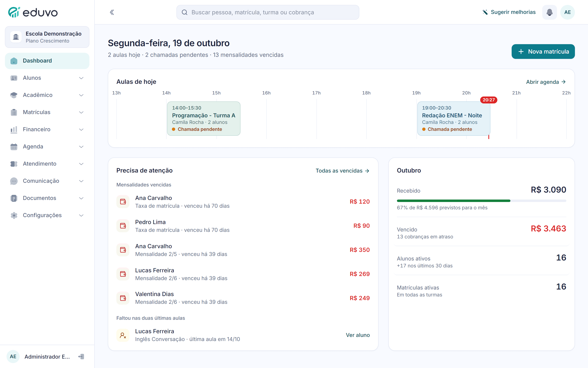Screen dimensions: 588x368
Task: Open Todas as vencidas link
Action: [x=343, y=171]
